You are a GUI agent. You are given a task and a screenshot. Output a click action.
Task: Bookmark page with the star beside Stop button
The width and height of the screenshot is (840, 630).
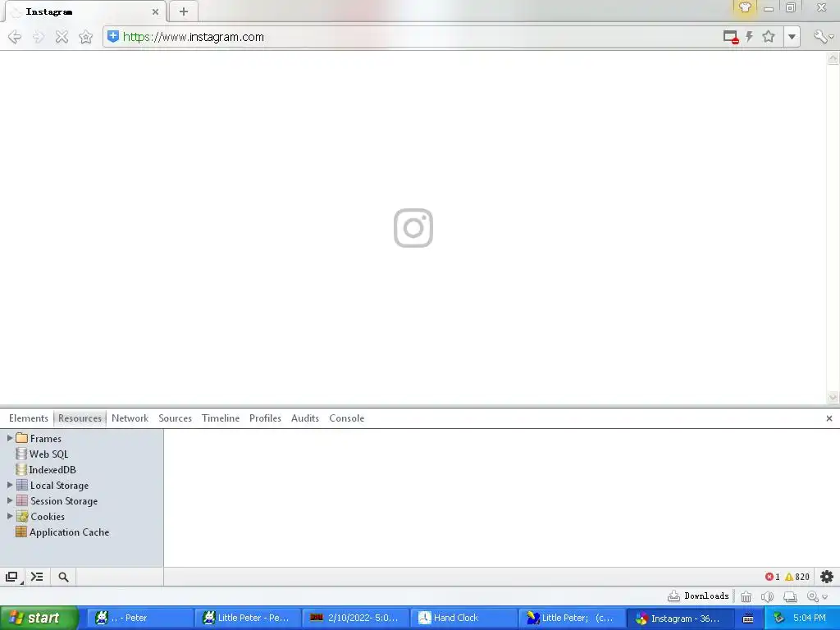85,37
